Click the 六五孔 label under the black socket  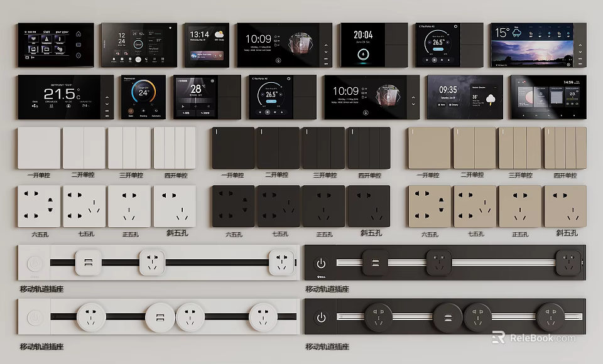234,234
